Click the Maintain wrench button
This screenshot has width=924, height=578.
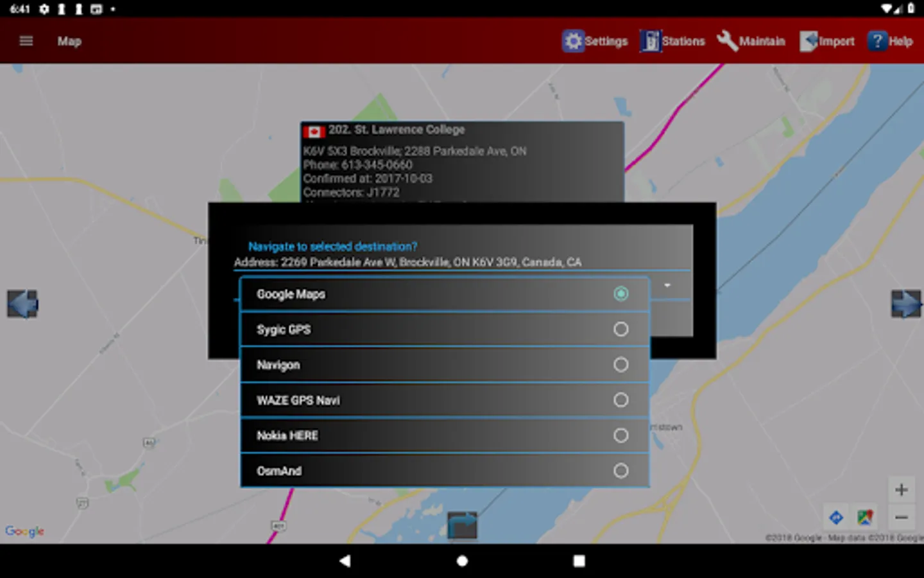click(x=751, y=41)
